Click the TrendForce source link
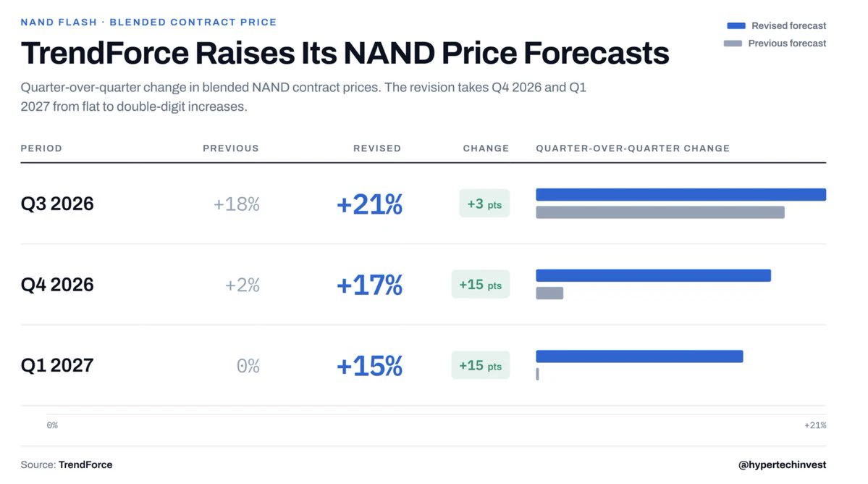The height and width of the screenshot is (484, 868). click(x=85, y=464)
